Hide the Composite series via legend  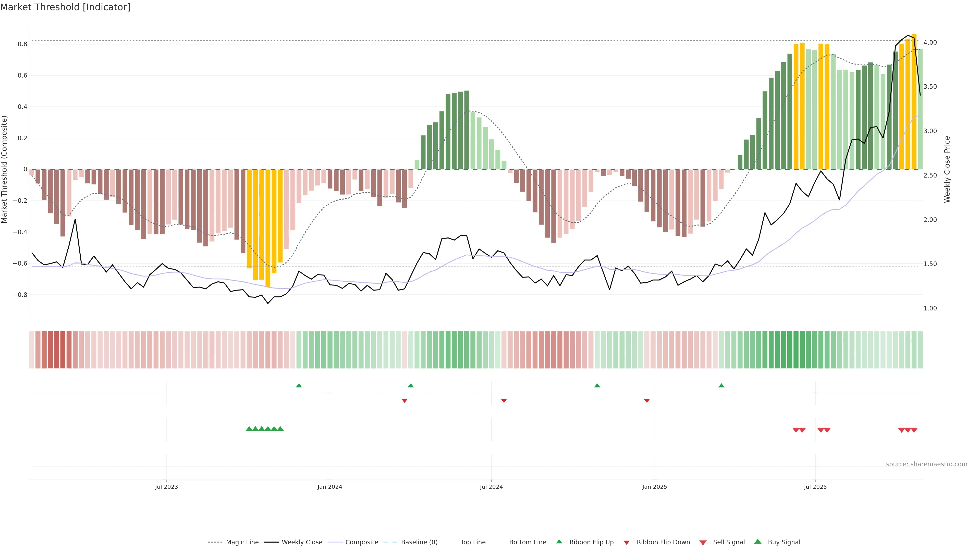[361, 542]
